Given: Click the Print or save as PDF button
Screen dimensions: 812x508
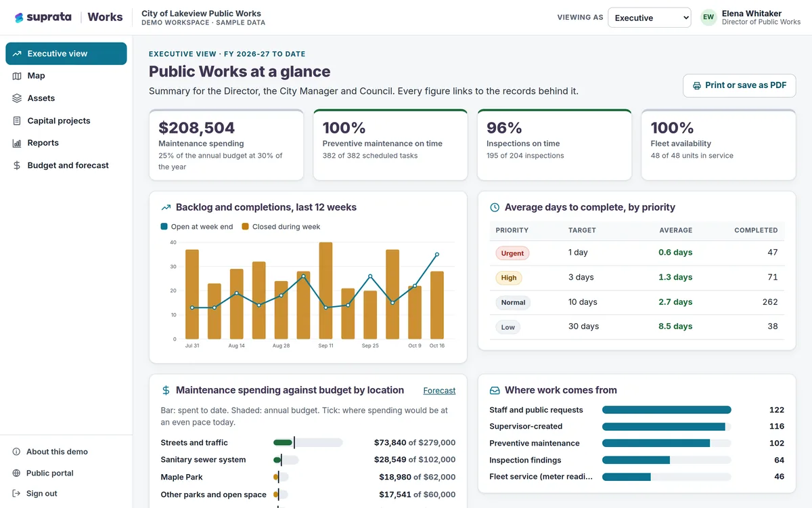Looking at the screenshot, I should coord(739,86).
